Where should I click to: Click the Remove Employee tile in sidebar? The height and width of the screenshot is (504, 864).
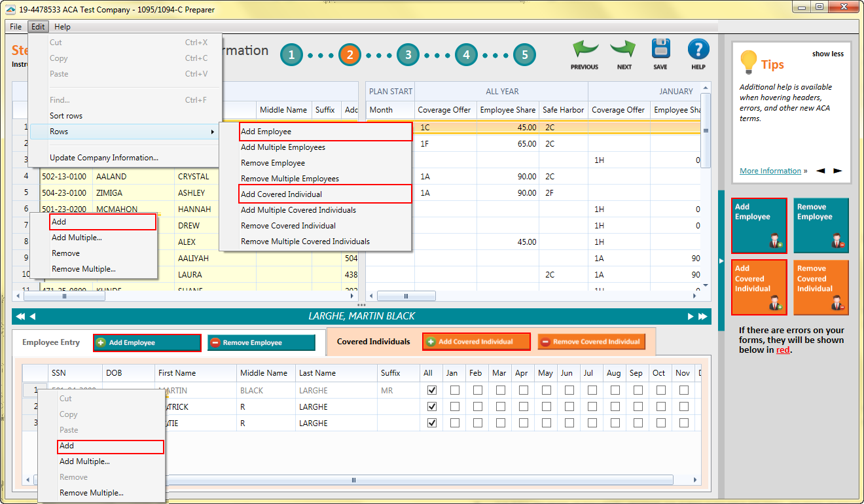(821, 226)
